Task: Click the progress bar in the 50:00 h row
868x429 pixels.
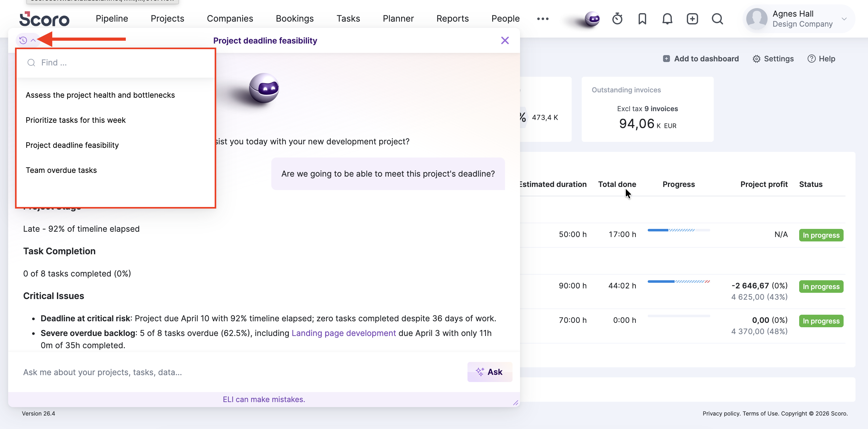Action: tap(679, 230)
